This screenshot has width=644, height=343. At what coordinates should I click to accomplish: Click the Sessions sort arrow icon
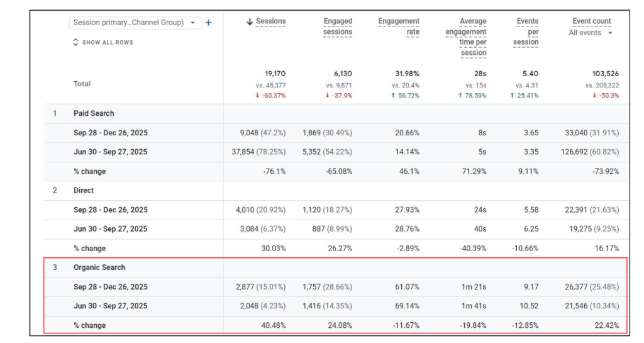click(250, 21)
